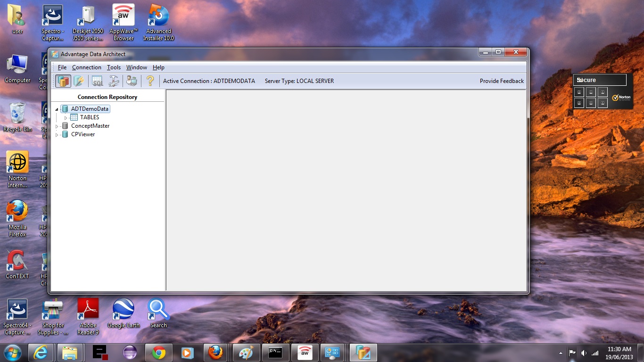644x362 pixels.
Task: Open the Connection menu
Action: 86,67
